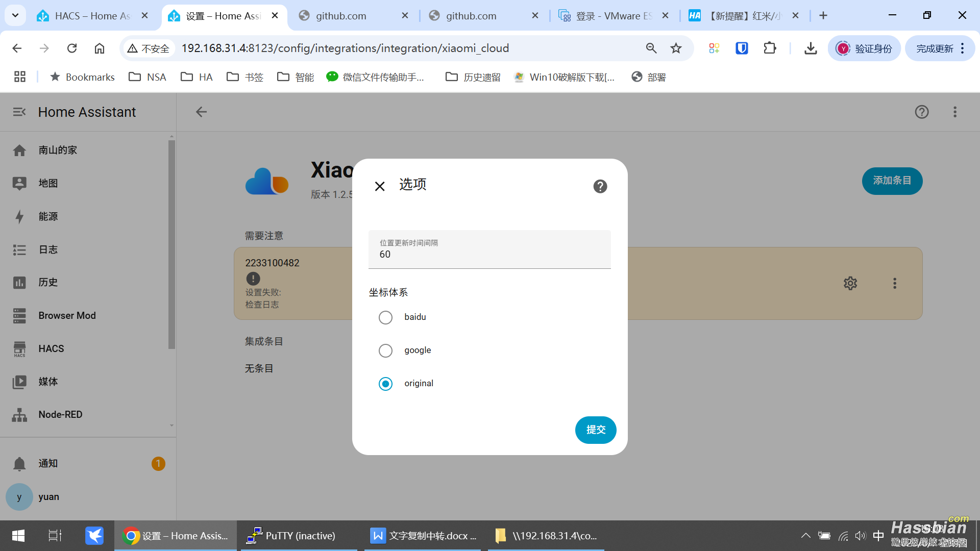Open 微信文件传输助手 bookmark
Image resolution: width=980 pixels, height=551 pixels.
tap(375, 77)
